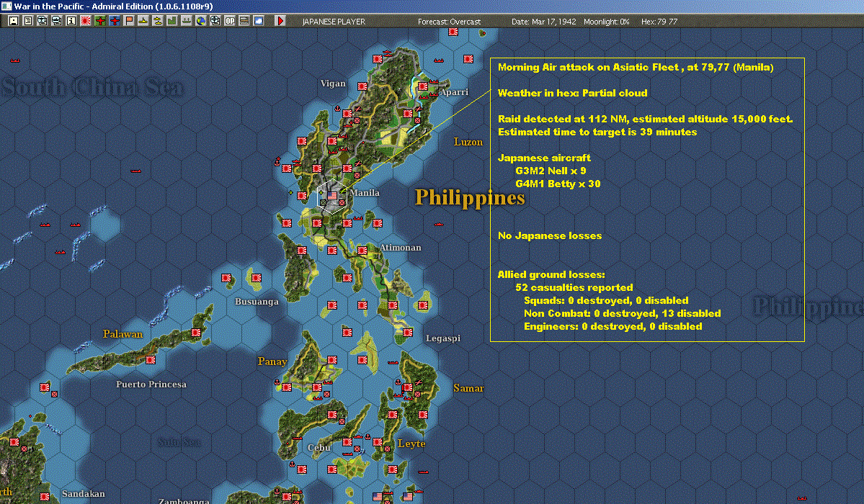Image resolution: width=864 pixels, height=504 pixels.
Task: Click '52 casualties reported' report line
Action: [x=574, y=287]
